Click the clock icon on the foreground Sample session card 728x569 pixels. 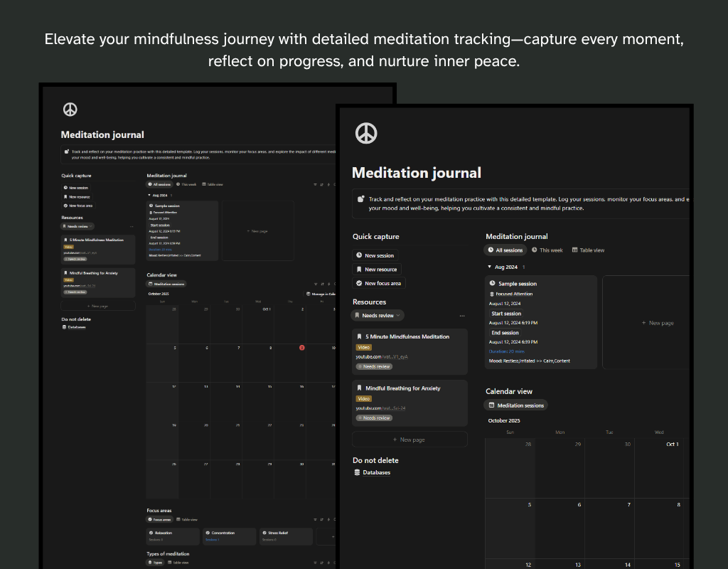pos(492,284)
